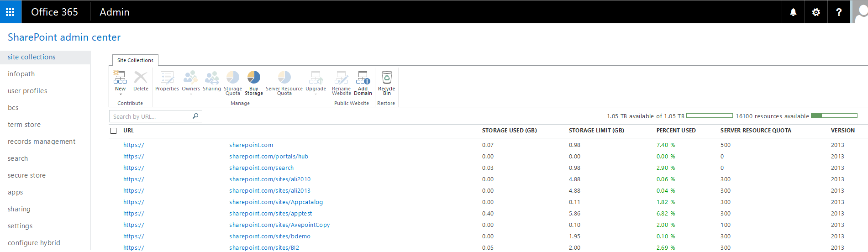This screenshot has width=868, height=252.
Task: Click the PERCENT USED column header
Action: 676,131
